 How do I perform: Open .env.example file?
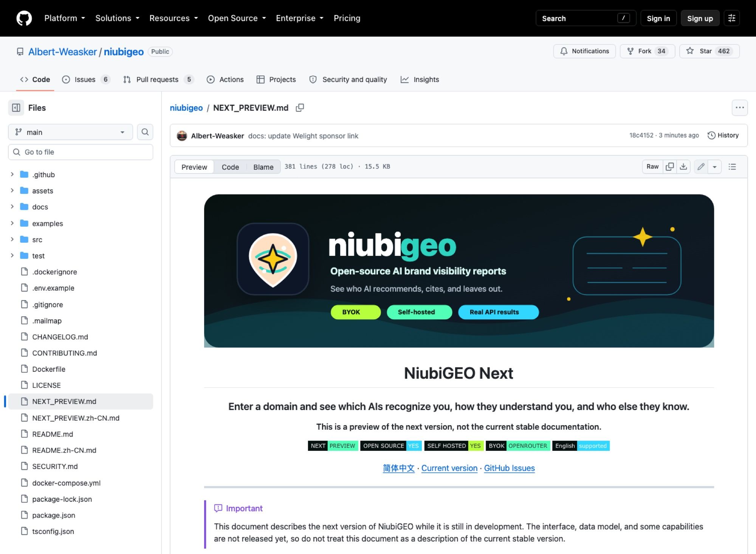coord(53,288)
